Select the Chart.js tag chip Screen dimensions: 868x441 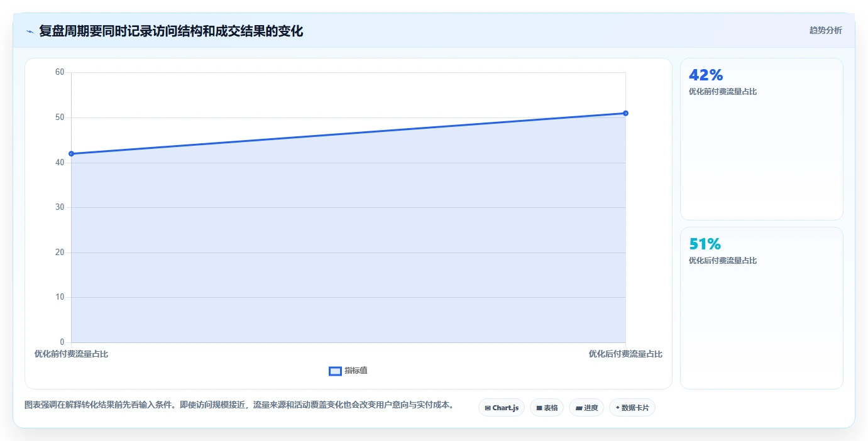click(x=502, y=408)
